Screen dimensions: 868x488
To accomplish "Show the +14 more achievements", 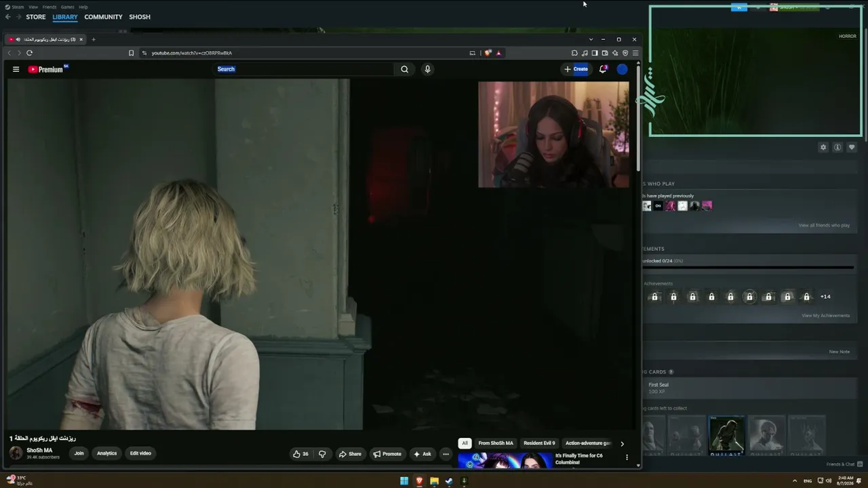I will [825, 296].
